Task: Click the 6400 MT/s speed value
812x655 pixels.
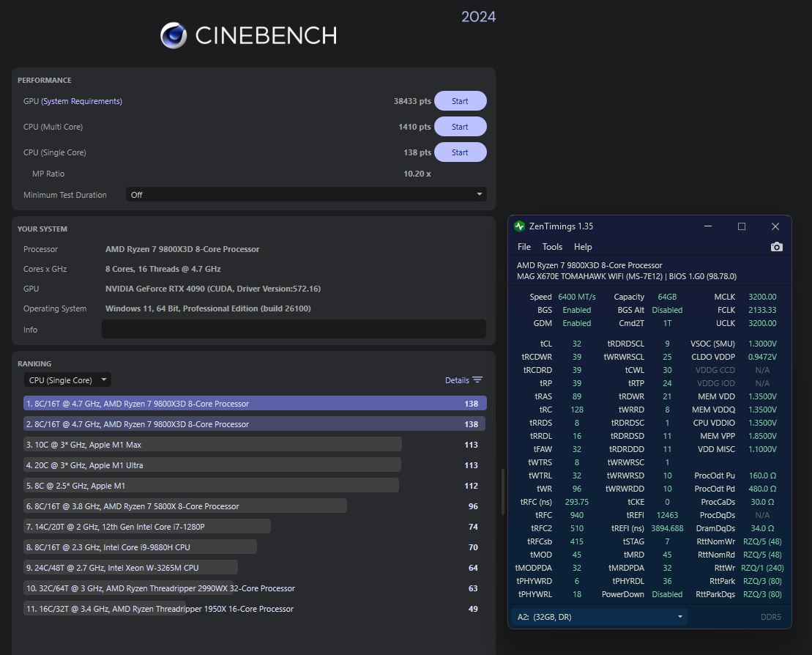Action: click(576, 297)
